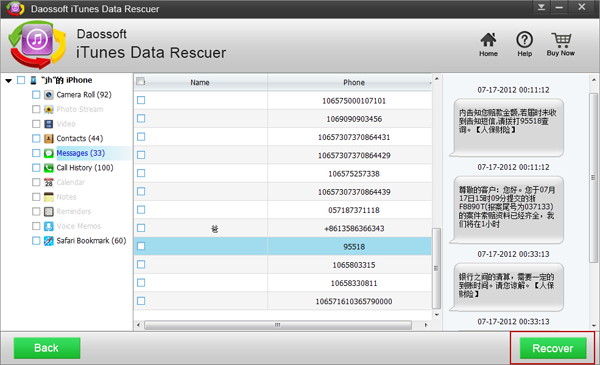Select Safari Bookmark (60) in tree

pos(91,241)
